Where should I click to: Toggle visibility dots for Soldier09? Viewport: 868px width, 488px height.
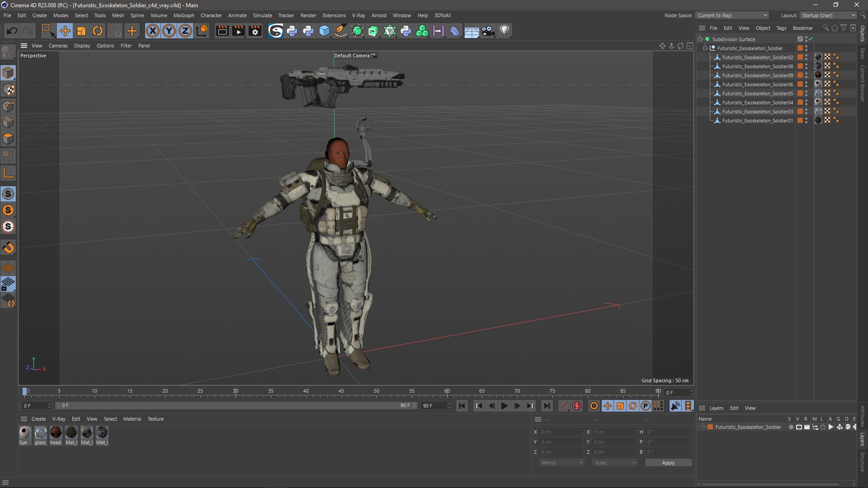(806, 75)
